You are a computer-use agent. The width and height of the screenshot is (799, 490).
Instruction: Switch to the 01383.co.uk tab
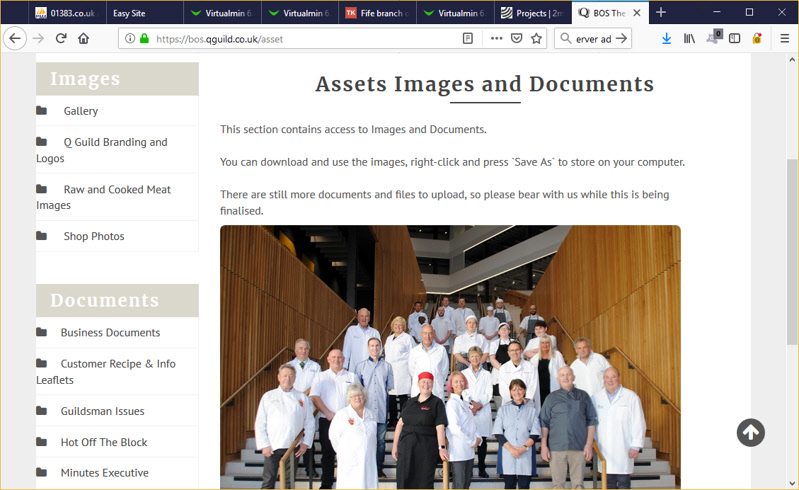(x=66, y=13)
